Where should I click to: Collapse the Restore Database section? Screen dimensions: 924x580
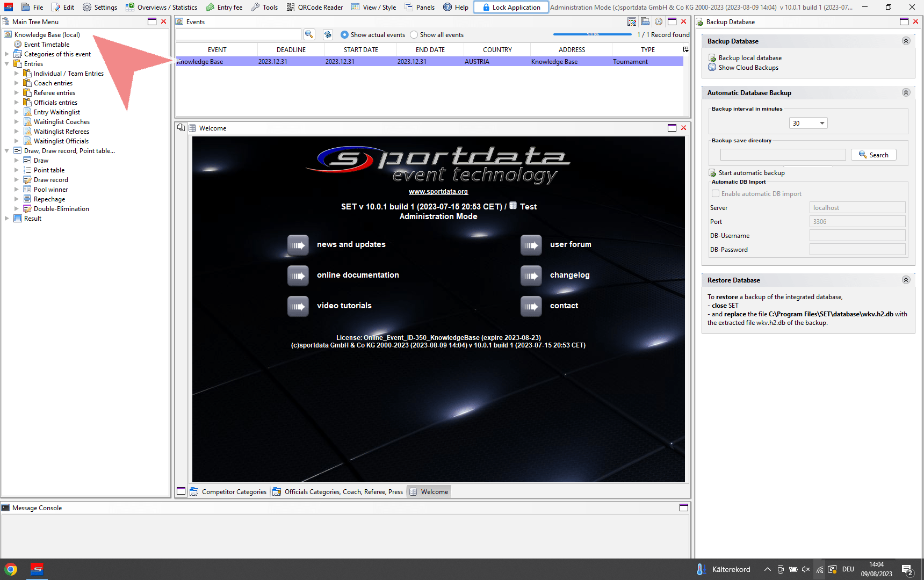pyautogui.click(x=906, y=280)
